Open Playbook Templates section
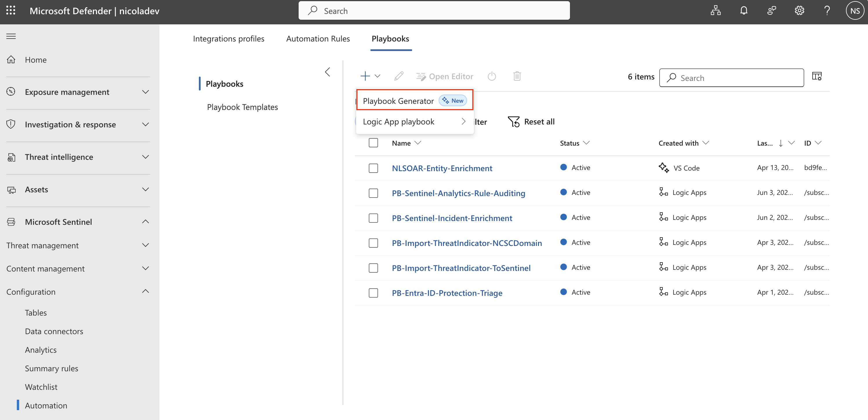 click(242, 107)
